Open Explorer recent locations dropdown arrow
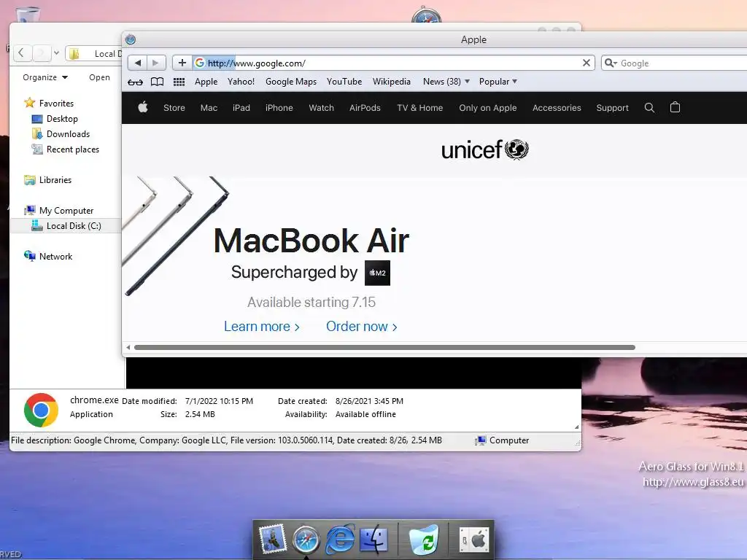This screenshot has width=747, height=560. [56, 52]
